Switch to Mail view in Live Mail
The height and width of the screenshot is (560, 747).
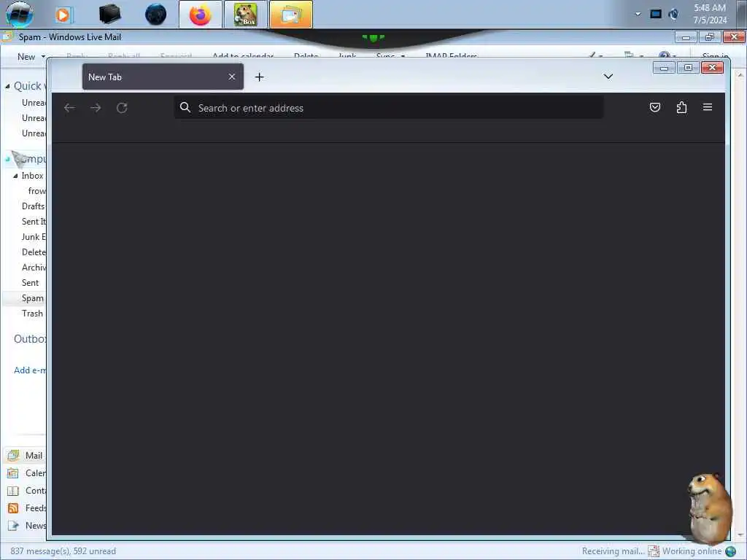[26, 456]
